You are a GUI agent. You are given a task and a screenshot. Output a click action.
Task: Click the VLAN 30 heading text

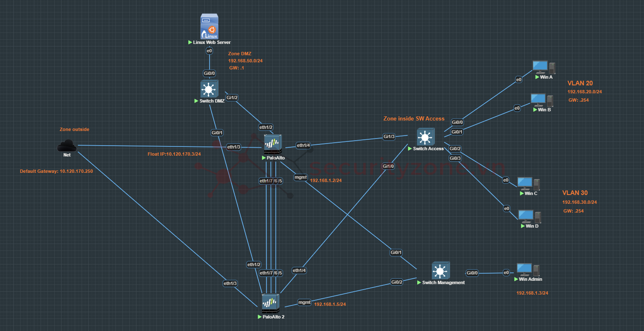point(575,193)
